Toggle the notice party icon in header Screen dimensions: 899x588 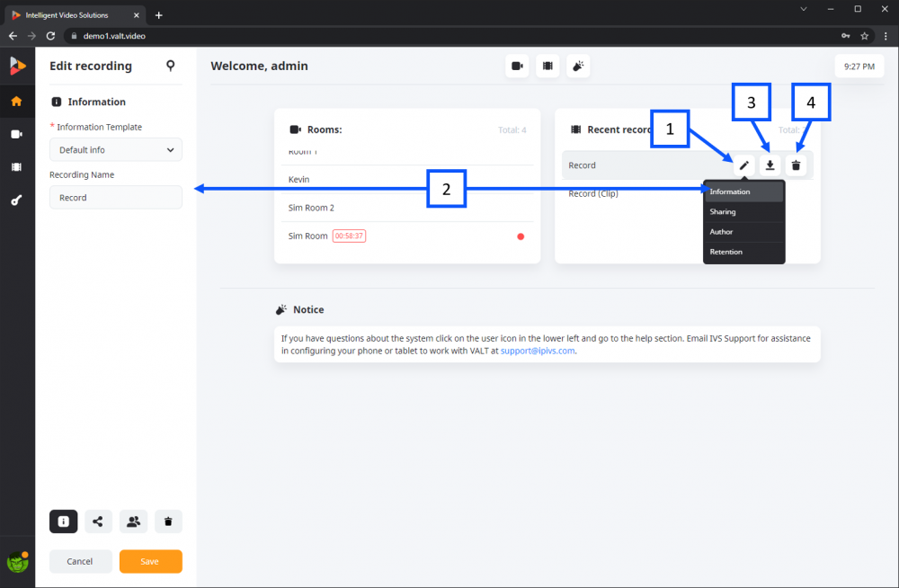click(578, 66)
